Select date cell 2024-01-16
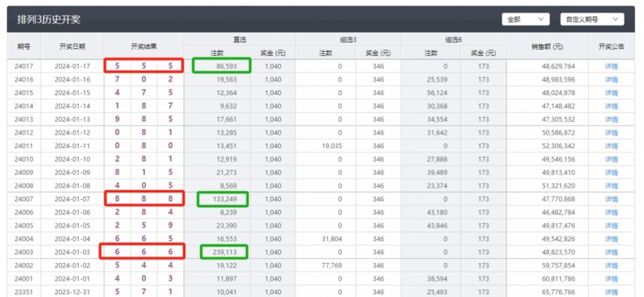The width and height of the screenshot is (644, 297). click(x=72, y=80)
